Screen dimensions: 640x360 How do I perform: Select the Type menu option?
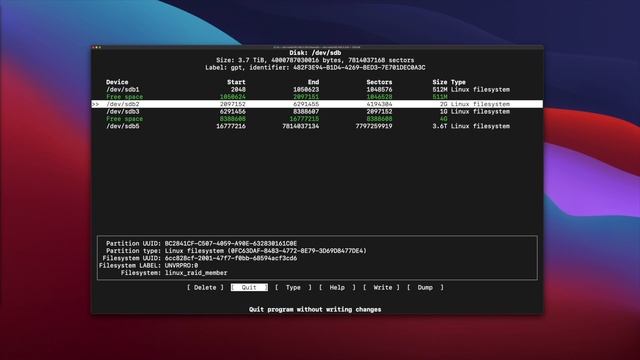tap(293, 287)
